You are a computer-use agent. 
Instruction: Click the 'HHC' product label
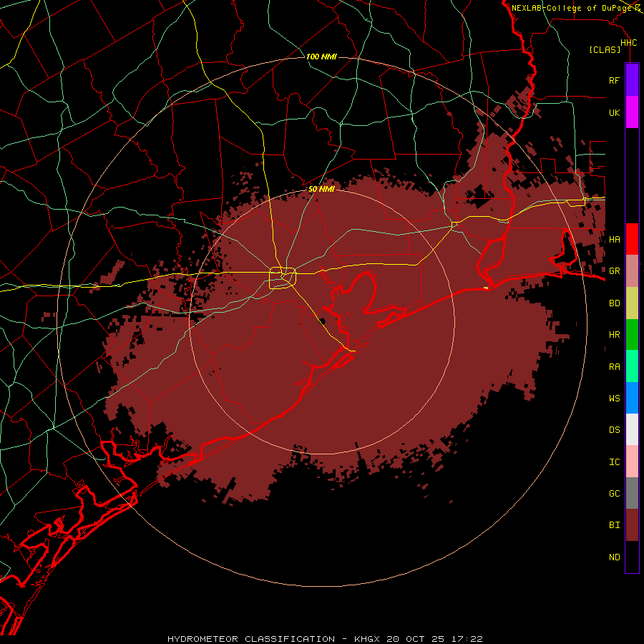(628, 43)
